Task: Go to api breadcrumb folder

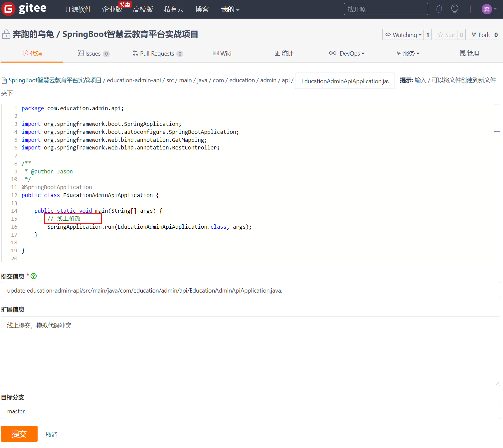Action: click(286, 80)
